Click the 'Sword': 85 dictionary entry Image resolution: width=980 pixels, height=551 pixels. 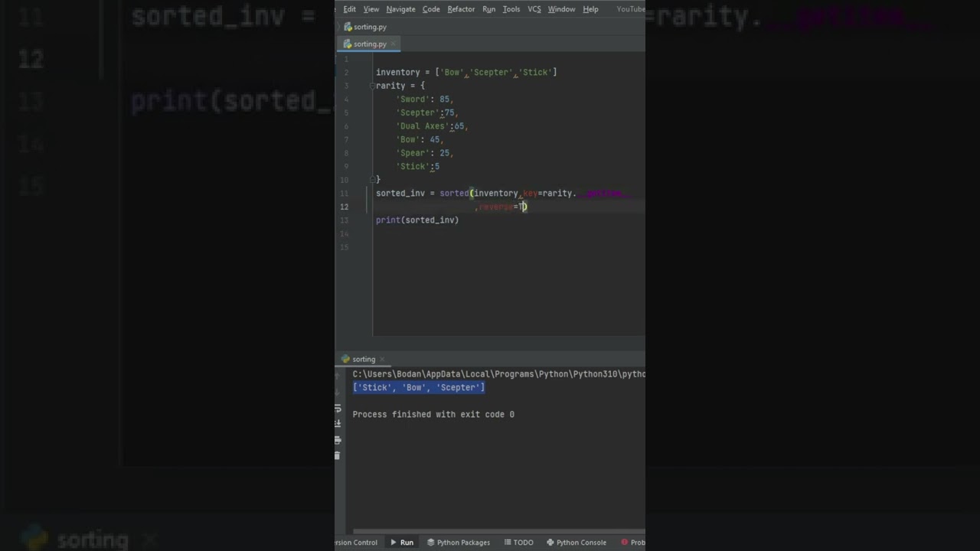coord(425,99)
